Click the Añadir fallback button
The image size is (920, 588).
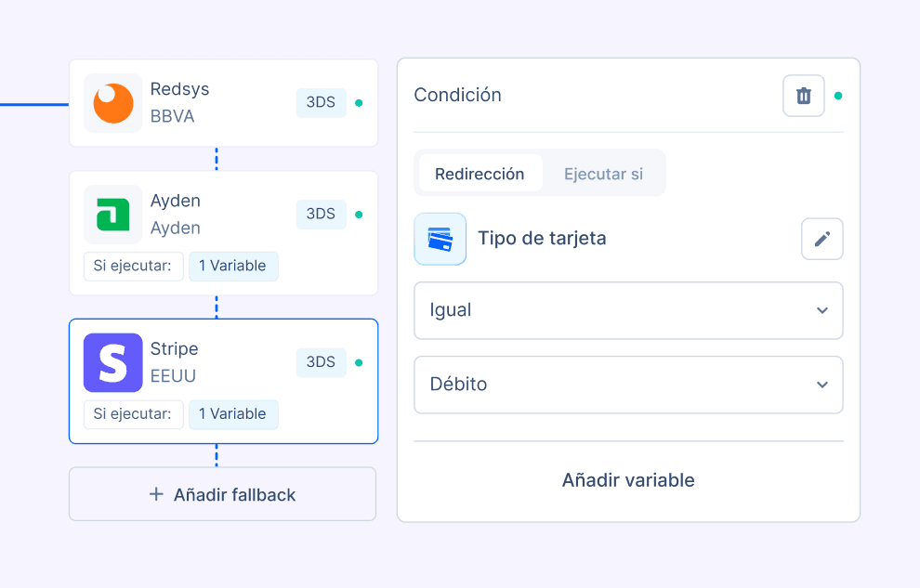[222, 494]
